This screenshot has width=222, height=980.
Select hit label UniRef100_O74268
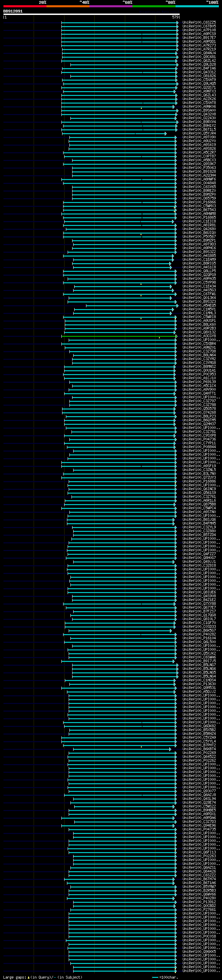pos(199,412)
